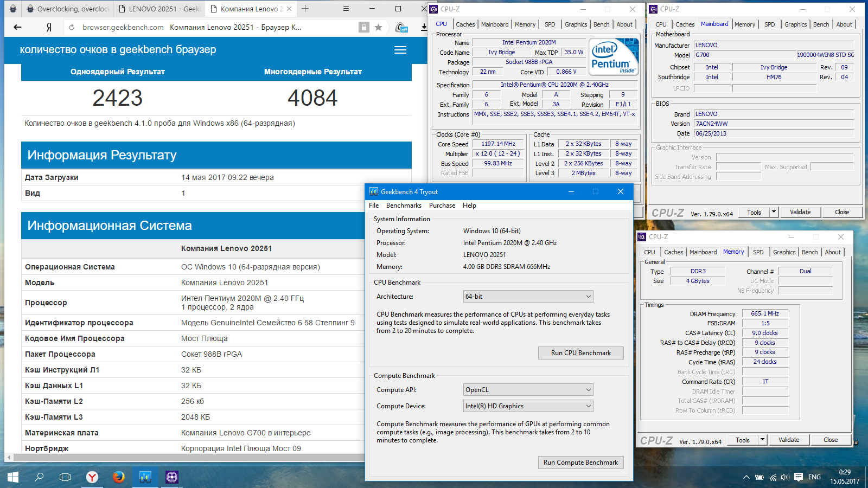Switch to the 'Overclocking, overclock' tab

[x=69, y=9]
